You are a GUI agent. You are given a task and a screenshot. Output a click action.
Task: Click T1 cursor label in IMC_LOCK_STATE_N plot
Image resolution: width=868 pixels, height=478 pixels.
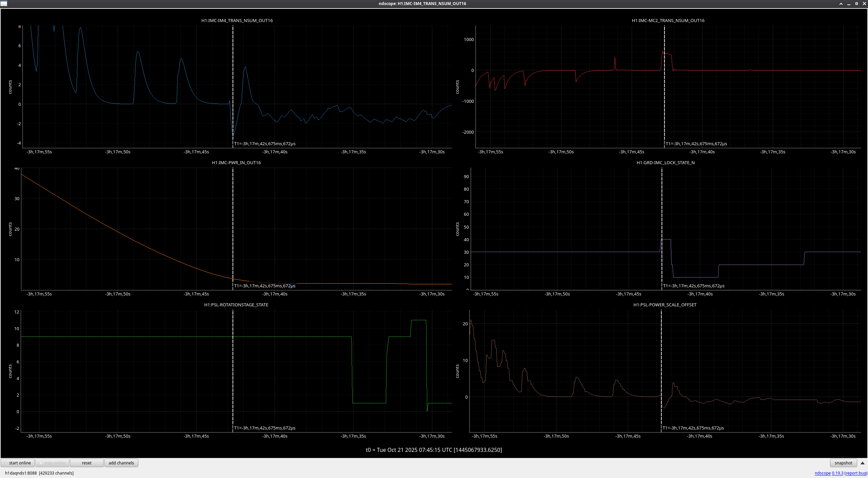click(693, 286)
